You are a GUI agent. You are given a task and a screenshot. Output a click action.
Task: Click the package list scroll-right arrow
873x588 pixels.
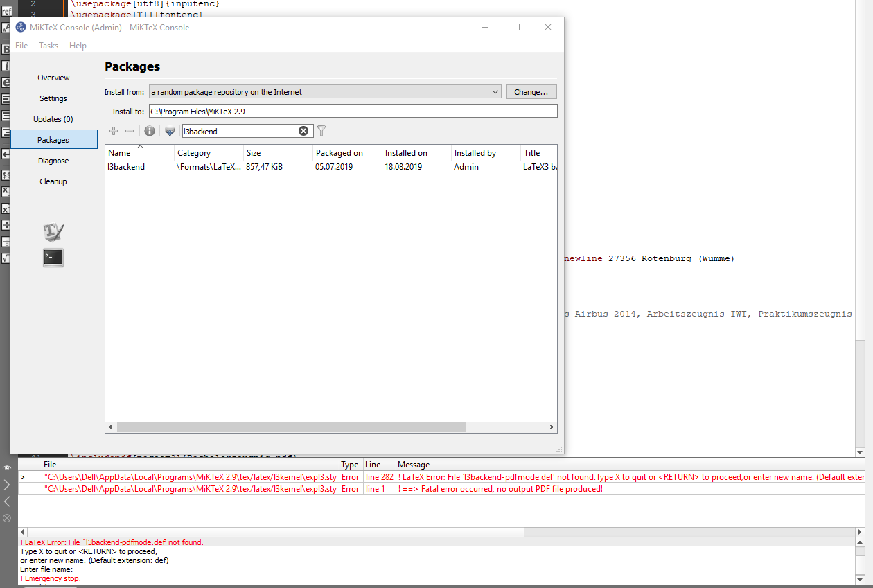552,427
